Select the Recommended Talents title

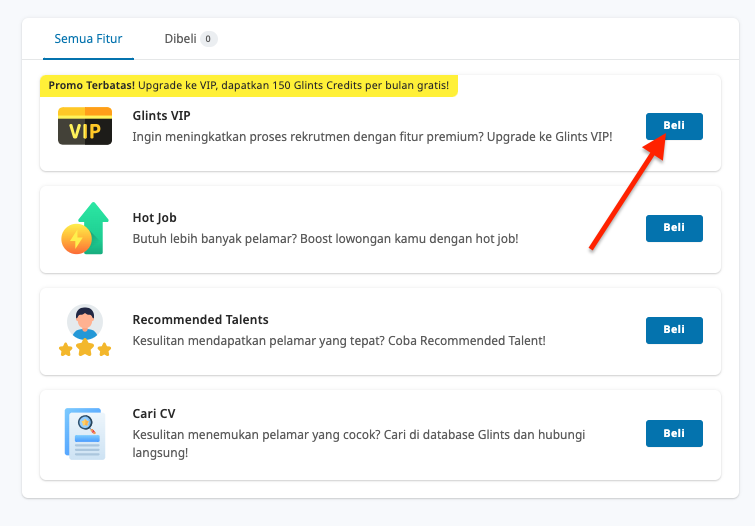pyautogui.click(x=200, y=320)
